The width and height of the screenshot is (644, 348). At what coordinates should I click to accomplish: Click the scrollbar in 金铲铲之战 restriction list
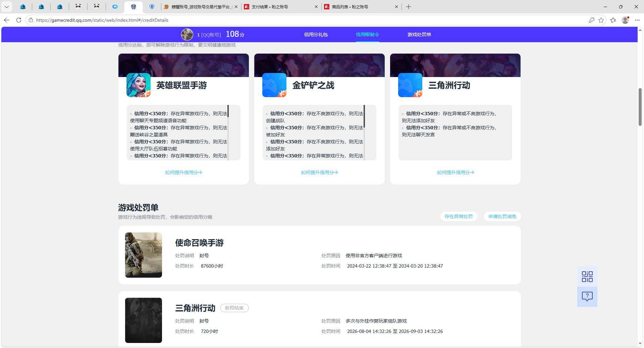pos(364,117)
